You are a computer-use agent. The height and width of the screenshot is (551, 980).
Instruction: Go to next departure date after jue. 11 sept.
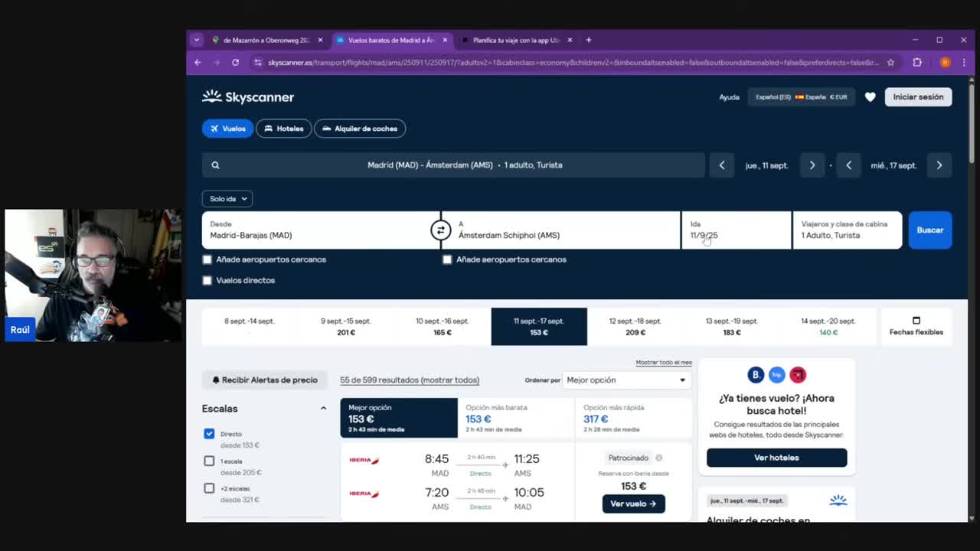pyautogui.click(x=812, y=165)
